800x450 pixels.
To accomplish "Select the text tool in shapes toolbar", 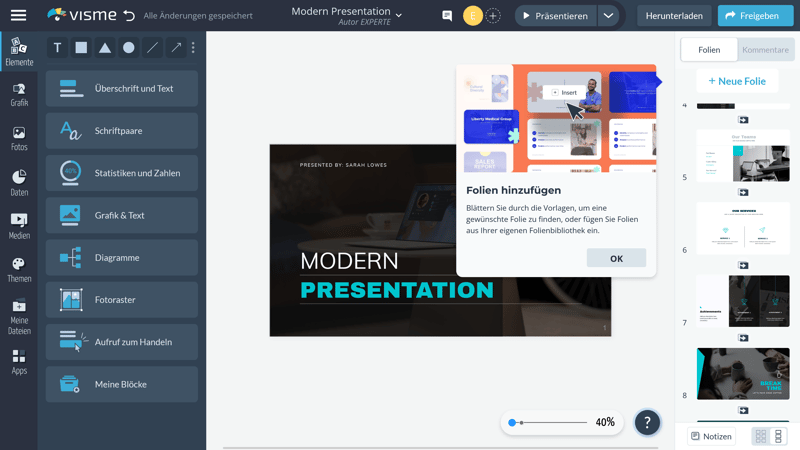I will click(57, 48).
